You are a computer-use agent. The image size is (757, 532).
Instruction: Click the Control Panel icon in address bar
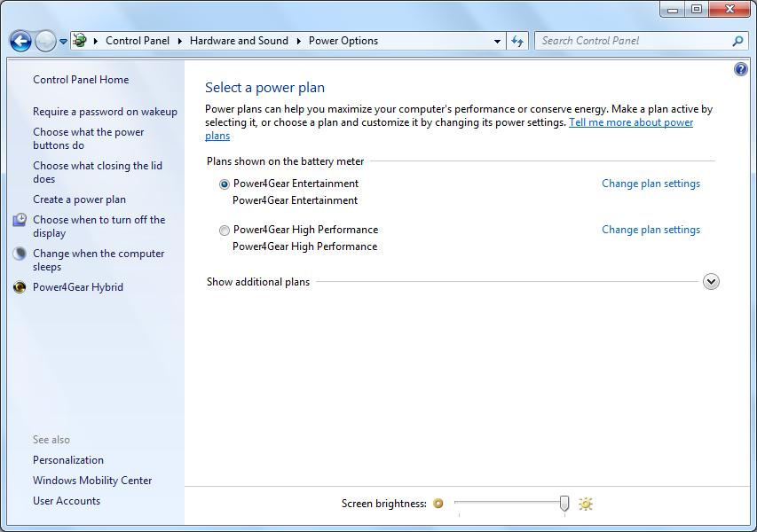pyautogui.click(x=80, y=41)
